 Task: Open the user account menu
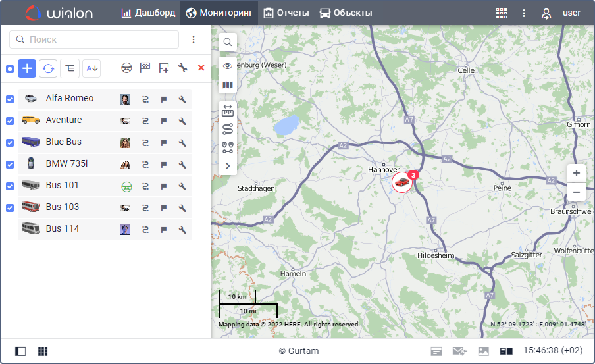pyautogui.click(x=561, y=13)
